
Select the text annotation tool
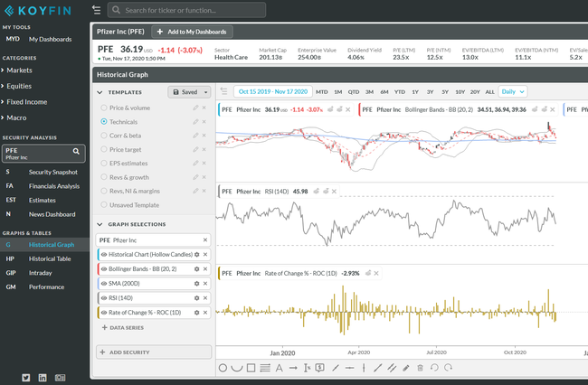click(x=279, y=368)
